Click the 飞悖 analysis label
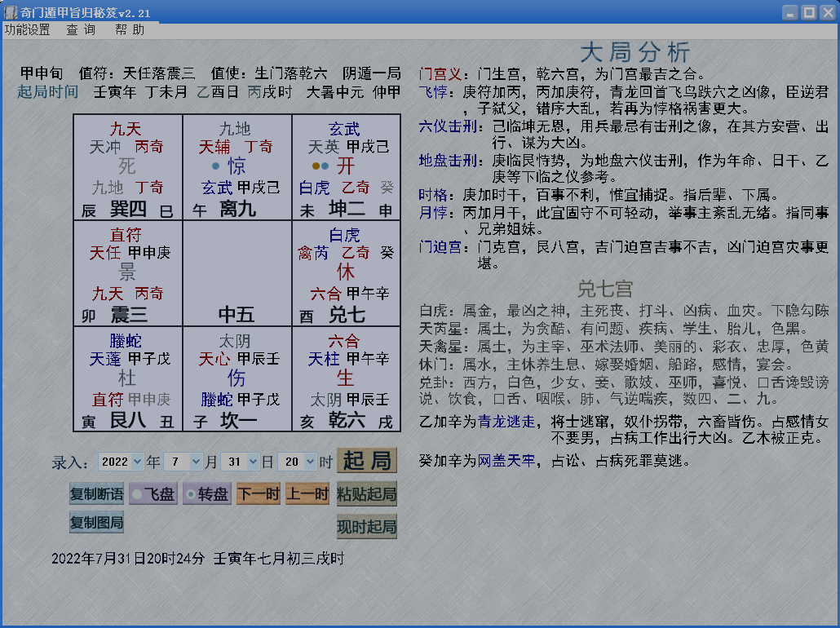This screenshot has height=628, width=840. tap(433, 92)
